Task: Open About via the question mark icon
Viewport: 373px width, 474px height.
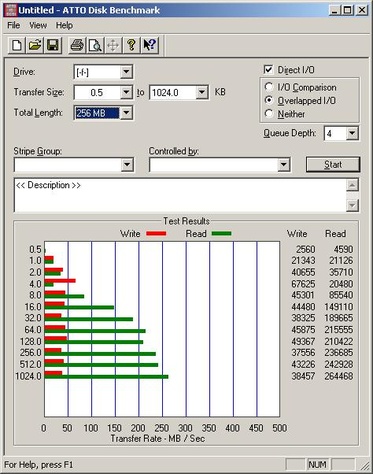Action: [x=131, y=45]
